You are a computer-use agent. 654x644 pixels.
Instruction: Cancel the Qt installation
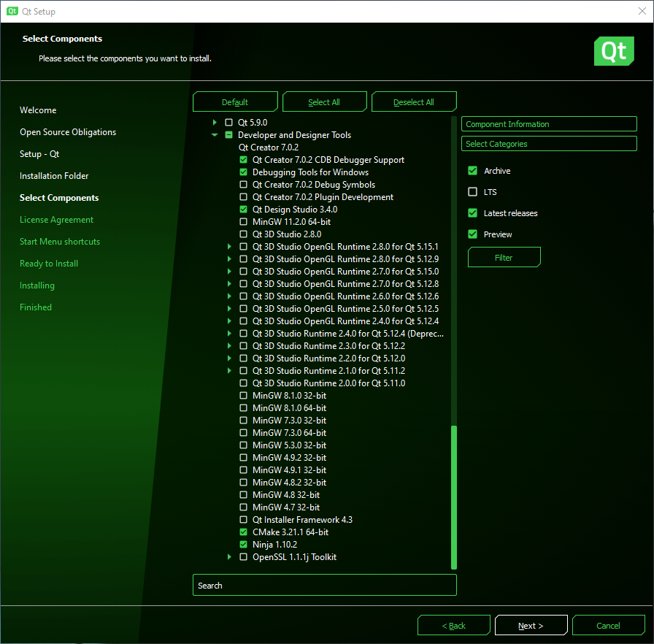(609, 625)
